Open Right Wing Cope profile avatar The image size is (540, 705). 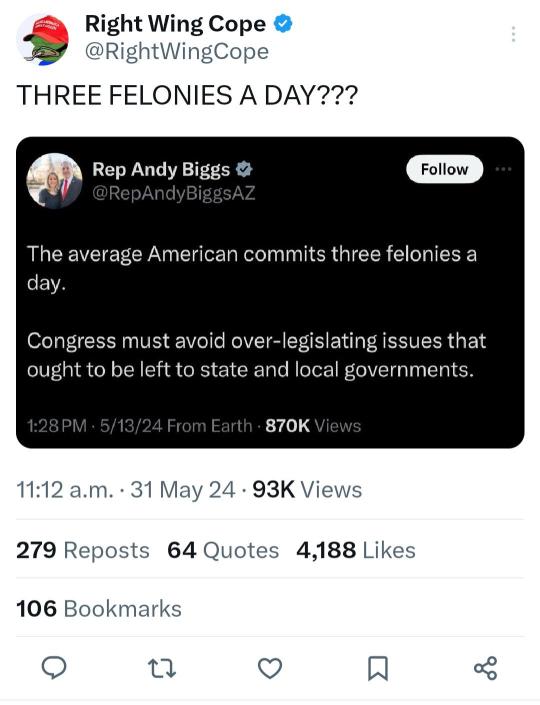pyautogui.click(x=43, y=40)
